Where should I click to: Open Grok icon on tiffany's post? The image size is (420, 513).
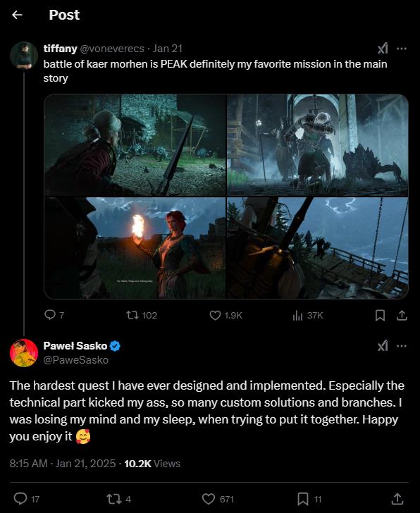pos(383,49)
